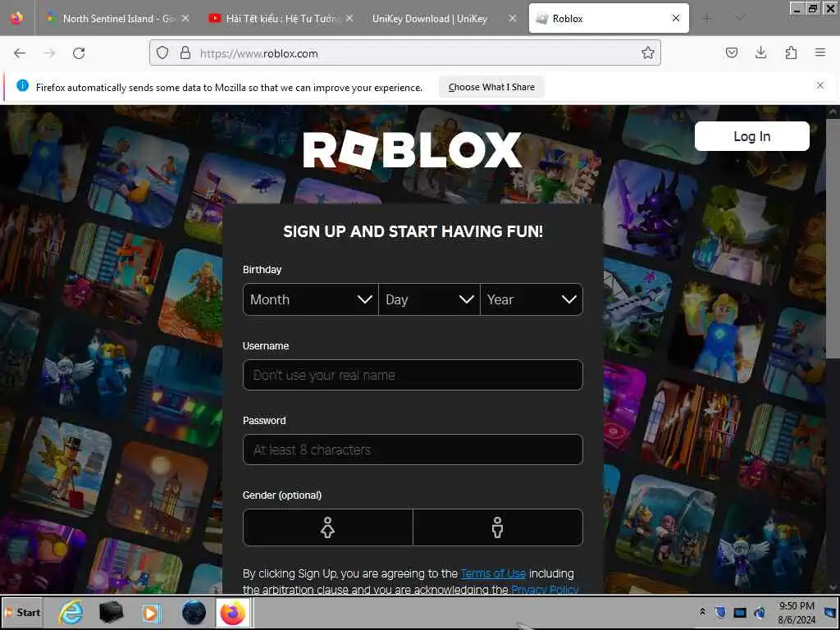Click the padlock site security icon
Screen dimensions: 840x630
point(185,53)
